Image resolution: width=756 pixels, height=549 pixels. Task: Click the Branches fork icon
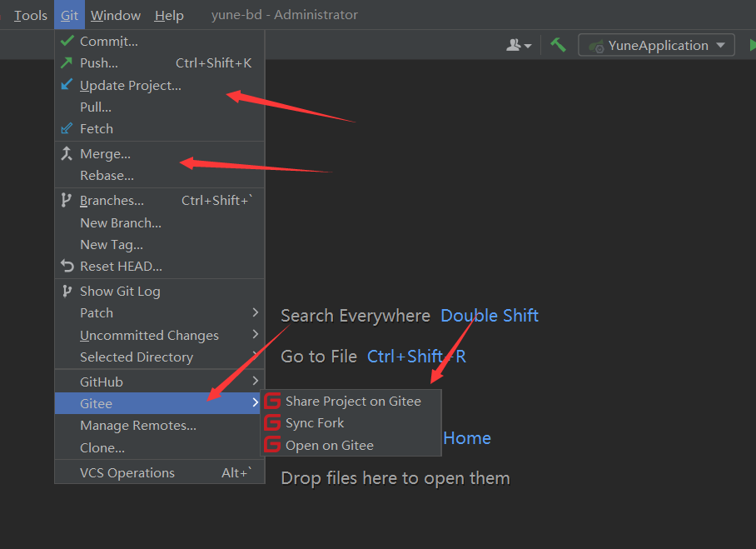tap(66, 200)
